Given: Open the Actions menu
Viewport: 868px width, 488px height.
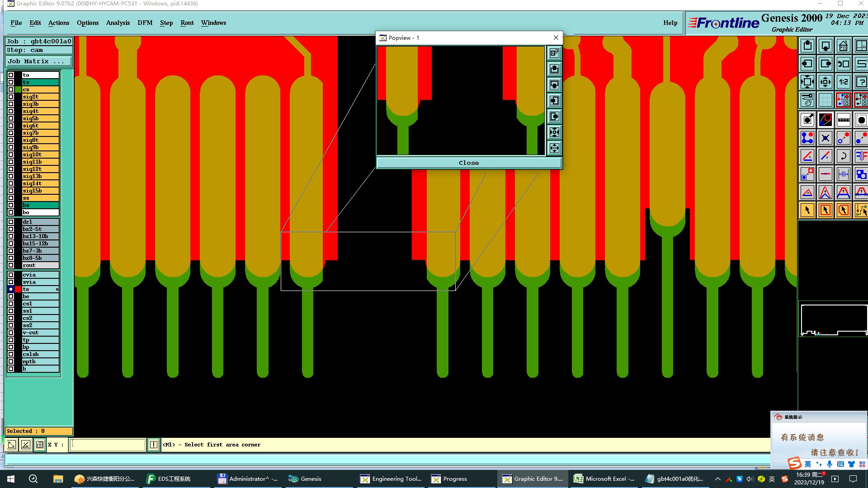Looking at the screenshot, I should coord(59,23).
